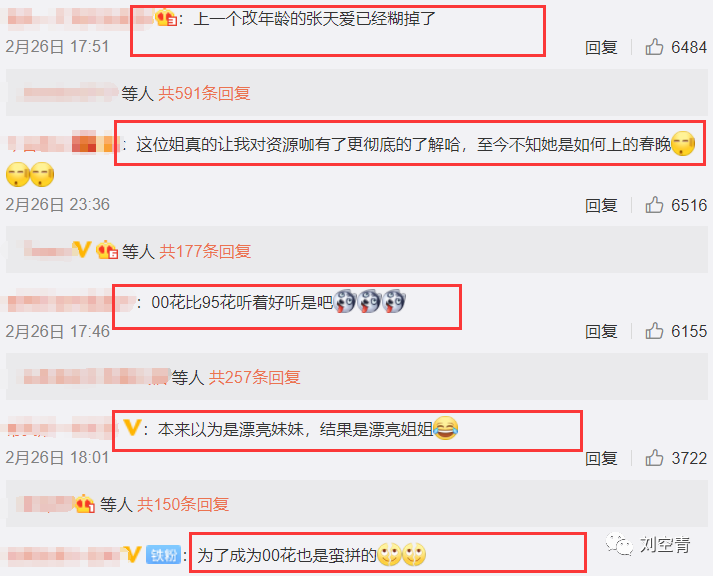The image size is (713, 576).
Task: Expand the 共177条回复 reply list
Action: click(205, 251)
